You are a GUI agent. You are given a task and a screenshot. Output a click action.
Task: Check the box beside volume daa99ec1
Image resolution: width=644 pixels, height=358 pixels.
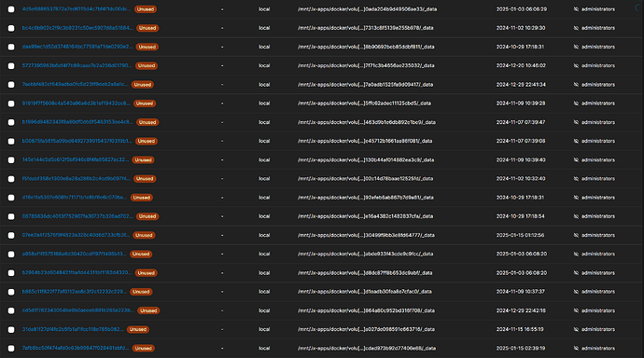(x=11, y=48)
